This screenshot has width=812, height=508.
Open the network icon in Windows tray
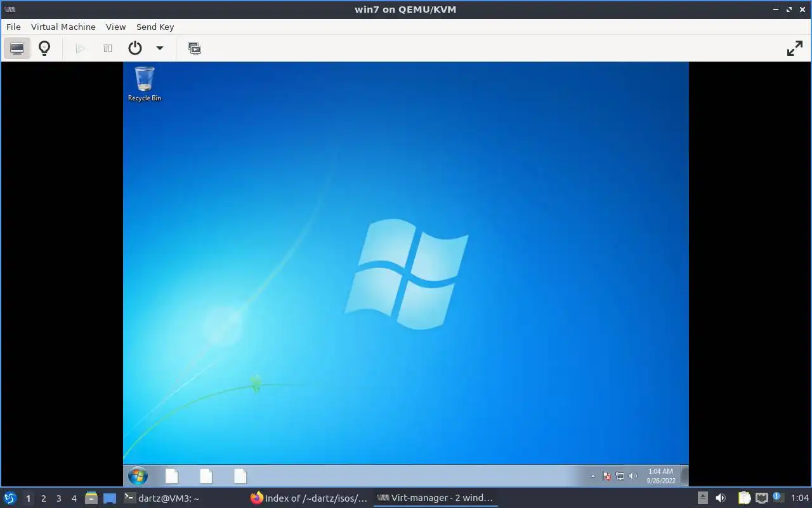coord(620,476)
